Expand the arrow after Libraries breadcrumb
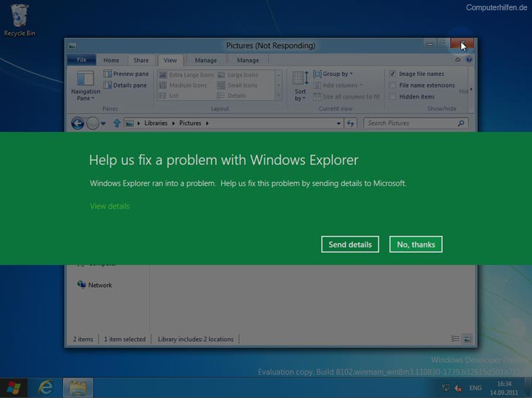This screenshot has height=398, width=532. coord(173,123)
